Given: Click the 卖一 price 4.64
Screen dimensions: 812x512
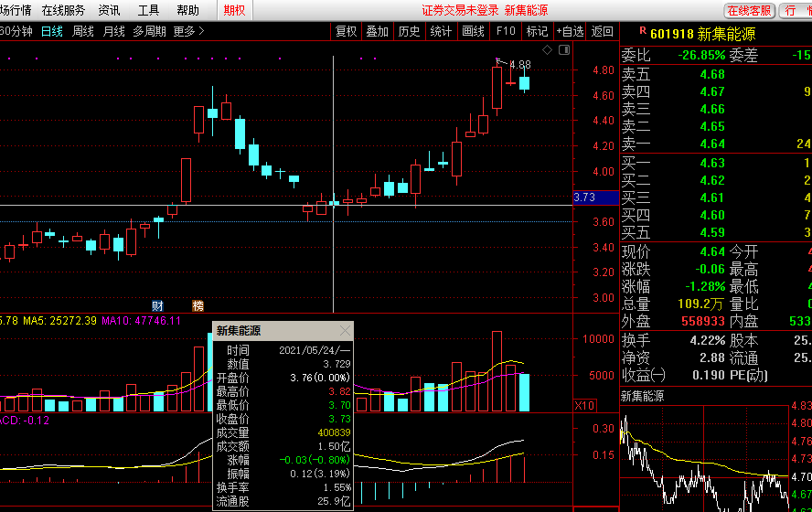Looking at the screenshot, I should (x=712, y=144).
